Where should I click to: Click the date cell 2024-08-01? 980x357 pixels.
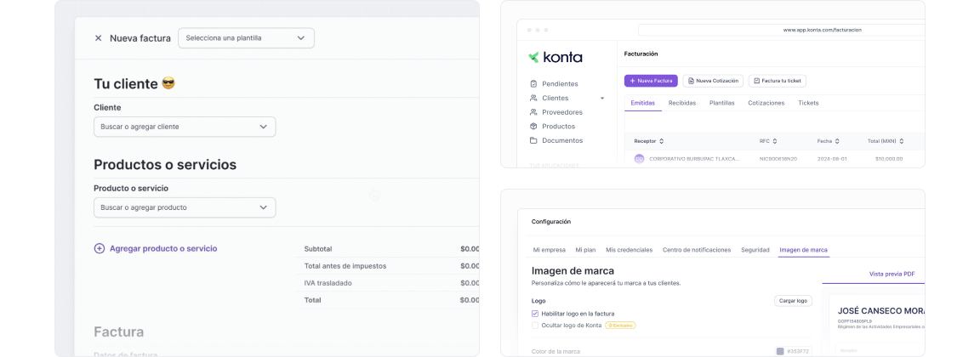click(833, 159)
